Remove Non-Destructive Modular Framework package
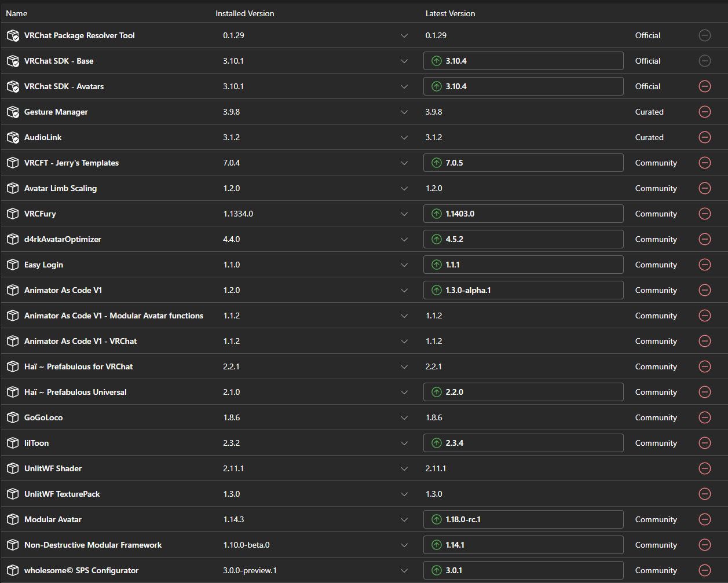This screenshot has width=728, height=583. pyautogui.click(x=705, y=545)
